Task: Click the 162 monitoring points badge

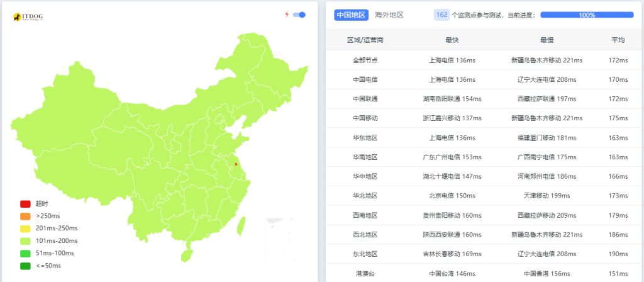Action: point(441,14)
